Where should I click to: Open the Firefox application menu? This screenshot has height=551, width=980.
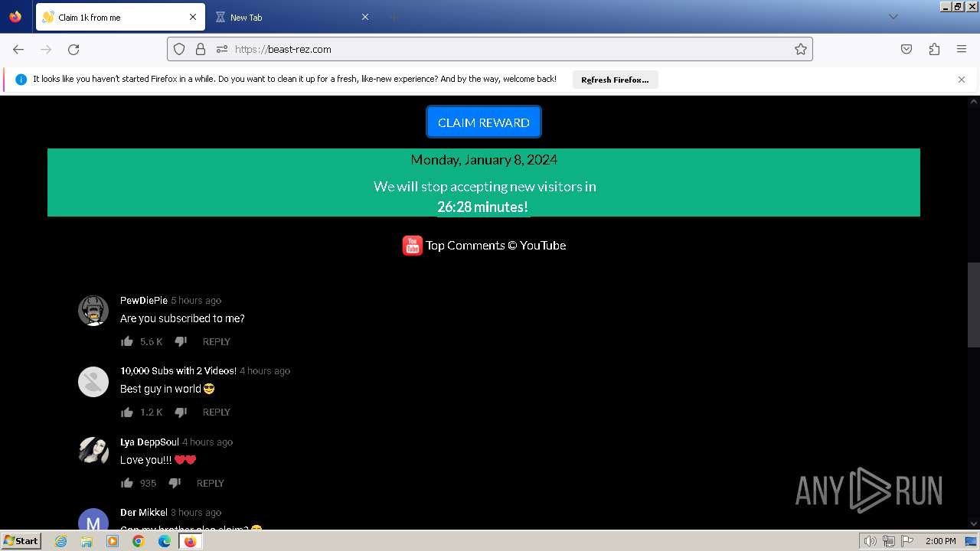point(962,49)
